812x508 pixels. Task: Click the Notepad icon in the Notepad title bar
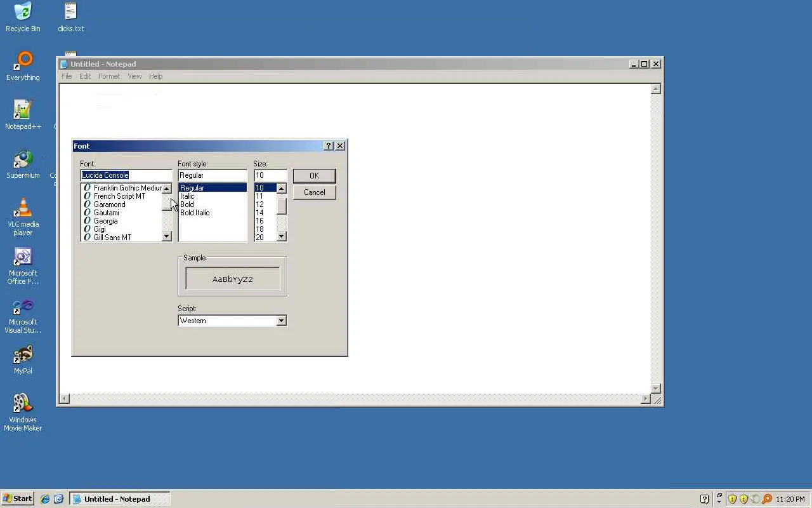click(63, 64)
